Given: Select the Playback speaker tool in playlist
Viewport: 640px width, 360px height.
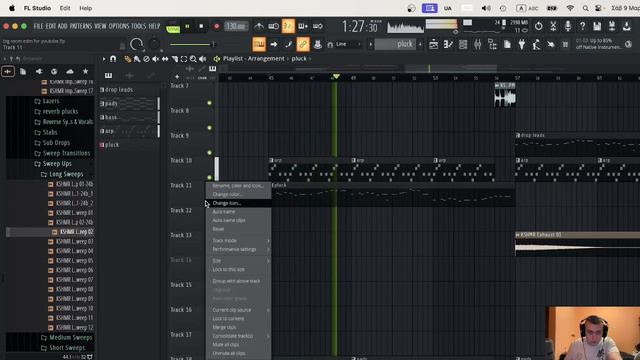Looking at the screenshot, I should point(202,59).
